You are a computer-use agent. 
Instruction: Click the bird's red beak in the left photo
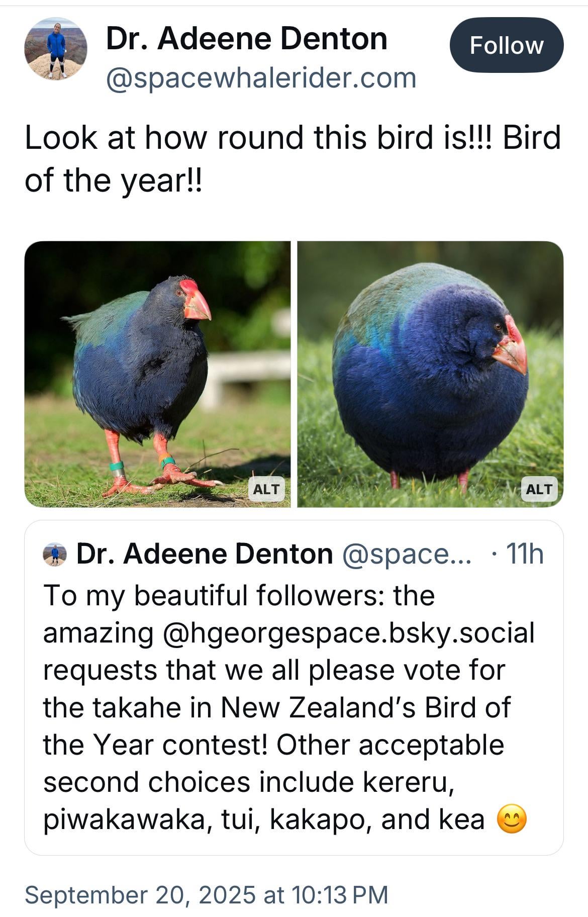(x=195, y=301)
